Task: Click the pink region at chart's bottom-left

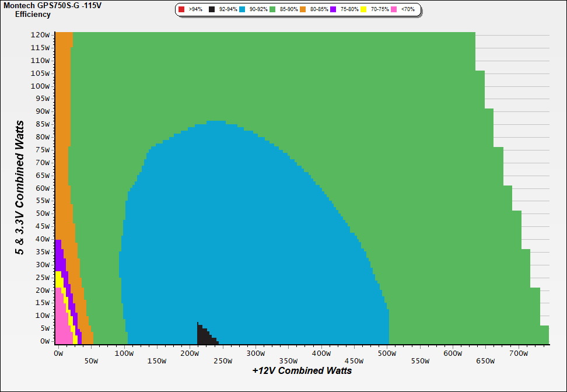Action: (62, 327)
